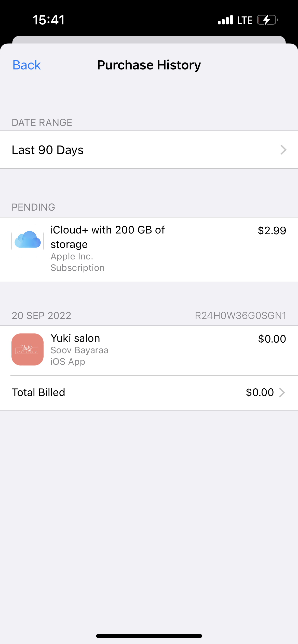Screen dimensions: 298x644
Task: Tap the order ID R24H0W36G0SGN1
Action: point(240,316)
